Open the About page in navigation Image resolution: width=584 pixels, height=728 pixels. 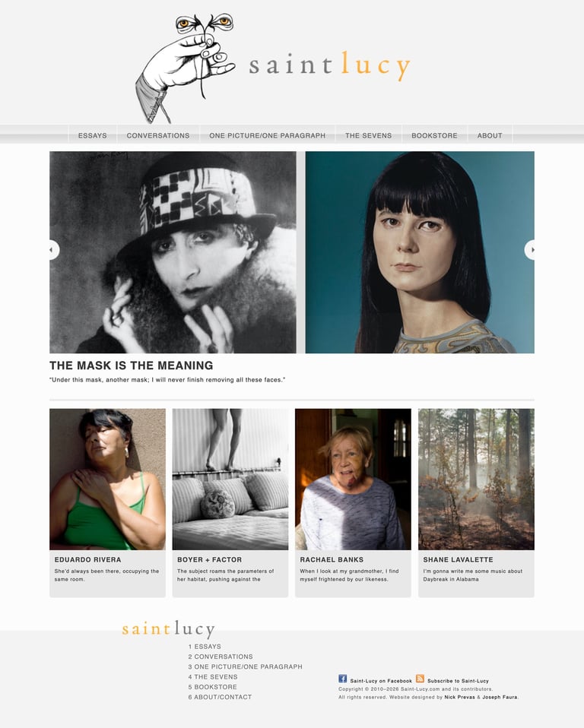(x=490, y=135)
